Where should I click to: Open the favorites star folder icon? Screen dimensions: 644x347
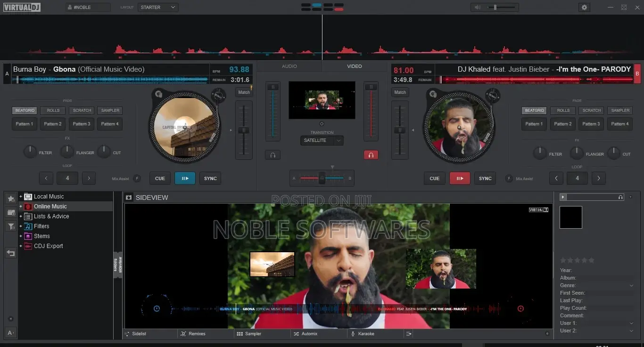point(11,198)
